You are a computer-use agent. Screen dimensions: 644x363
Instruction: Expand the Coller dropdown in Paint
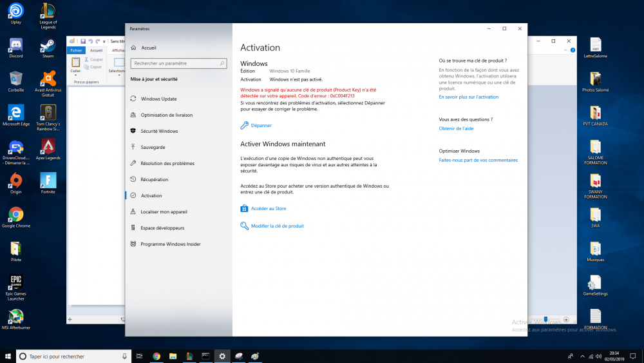point(75,75)
